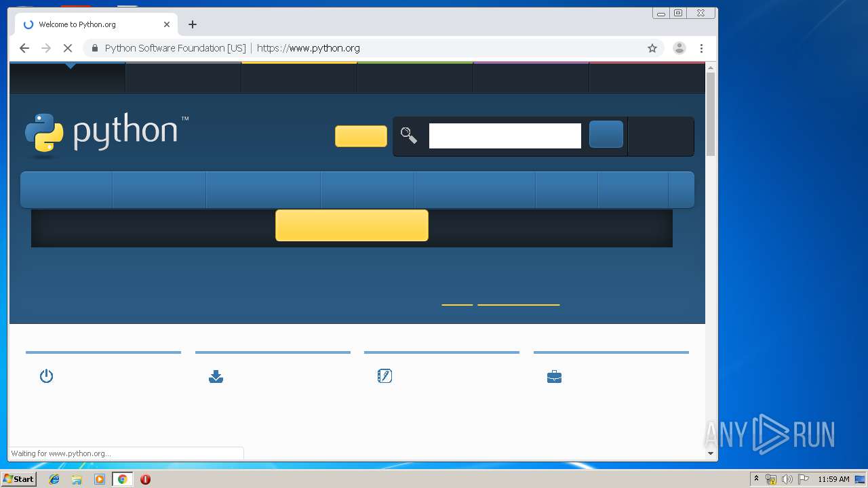Minimize the Chrome window
This screenshot has height=488, width=868.
661,13
